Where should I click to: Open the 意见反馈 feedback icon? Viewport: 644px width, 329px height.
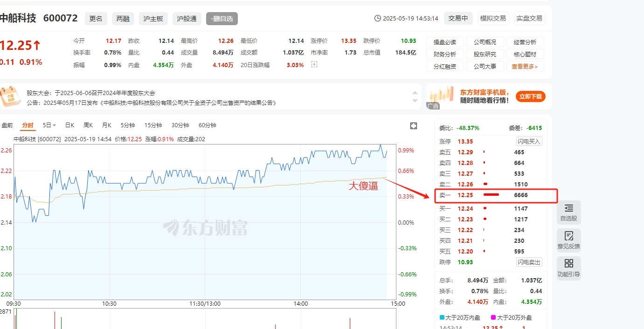coord(568,240)
